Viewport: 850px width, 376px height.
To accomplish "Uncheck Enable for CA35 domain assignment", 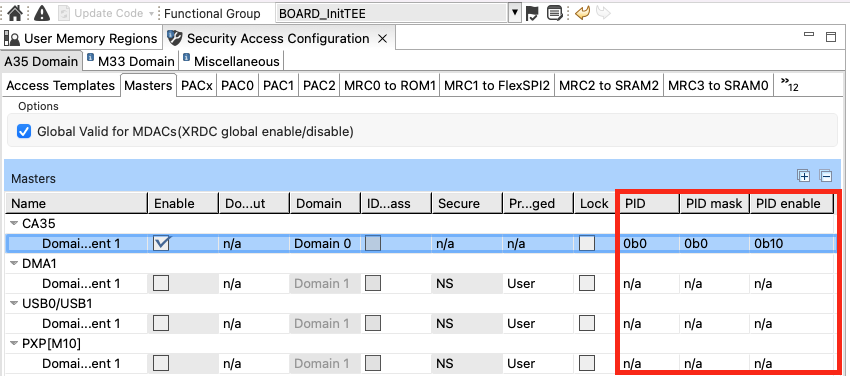I will 161,243.
